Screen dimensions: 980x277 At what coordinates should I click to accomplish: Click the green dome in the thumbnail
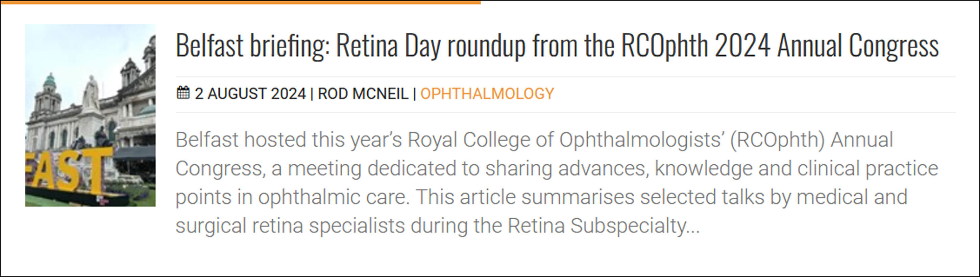coord(49,80)
